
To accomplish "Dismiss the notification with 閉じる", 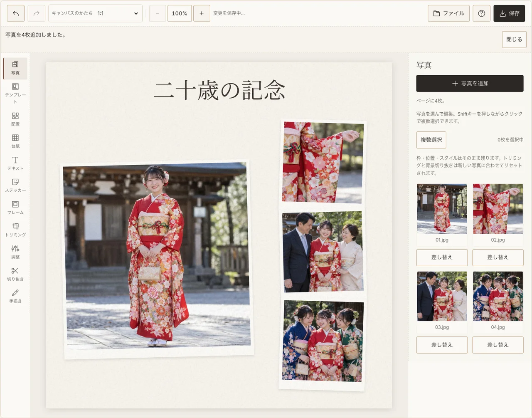I will (x=514, y=40).
